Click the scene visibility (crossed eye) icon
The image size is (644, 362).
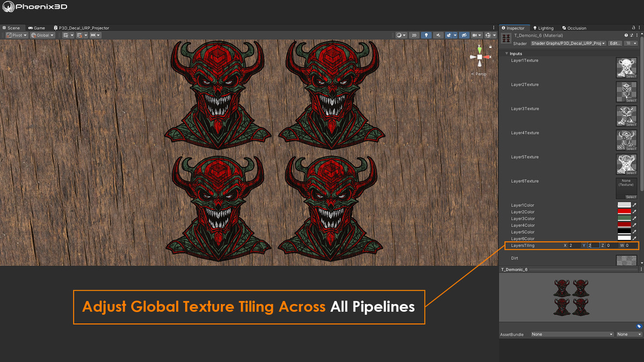tap(465, 35)
